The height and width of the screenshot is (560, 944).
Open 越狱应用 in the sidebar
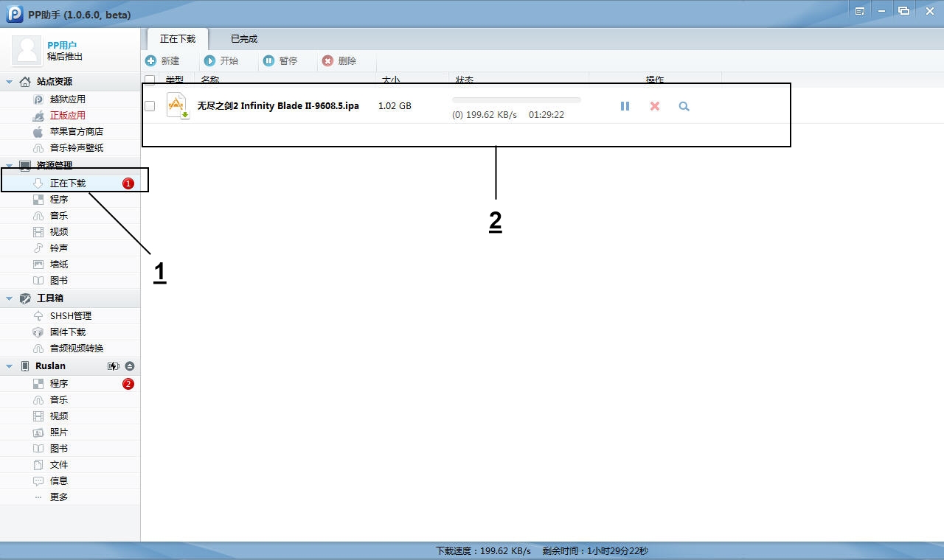[x=67, y=99]
